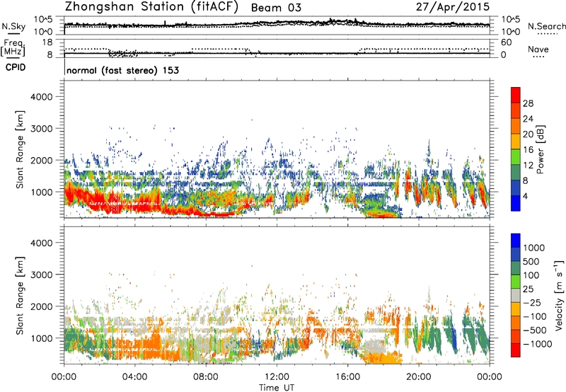
Task: Click the '20:00' time tick label
Action: point(419,377)
